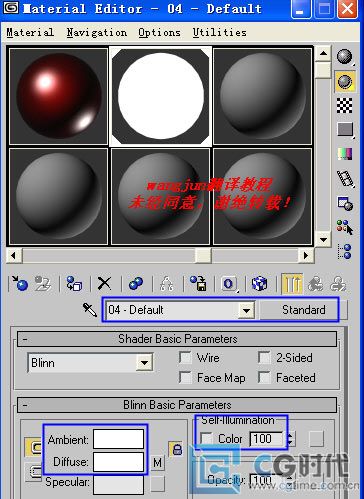Click Go Forward to Sibling icon
The image size is (364, 499).
(x=338, y=284)
